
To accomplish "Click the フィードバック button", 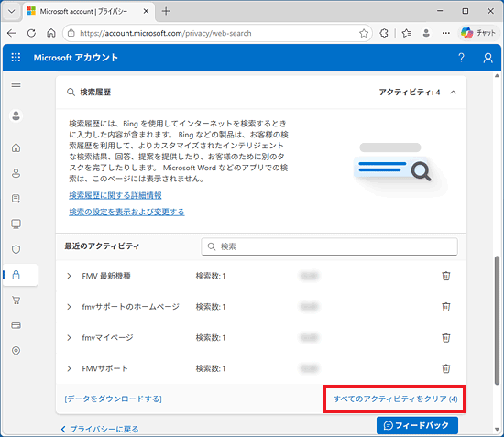I will point(417,425).
